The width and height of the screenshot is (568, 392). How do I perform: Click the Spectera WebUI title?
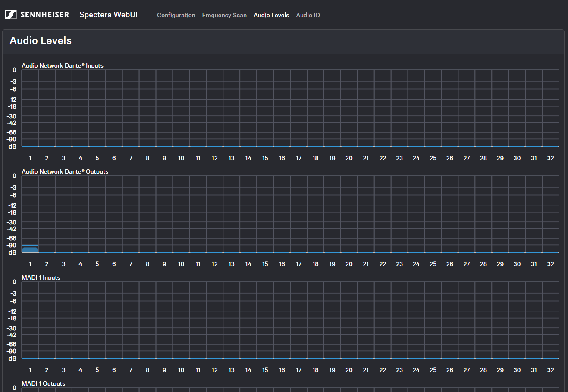[x=108, y=15]
